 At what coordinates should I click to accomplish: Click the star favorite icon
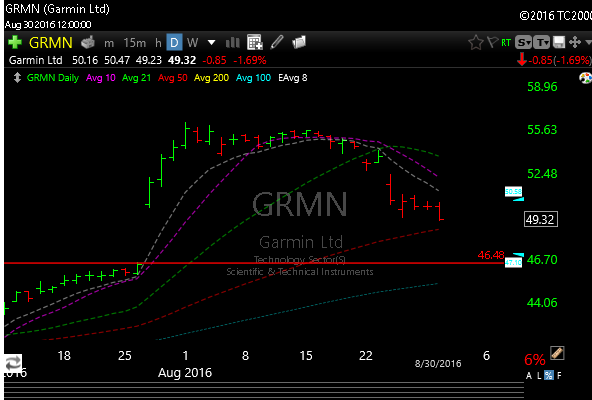[x=476, y=42]
